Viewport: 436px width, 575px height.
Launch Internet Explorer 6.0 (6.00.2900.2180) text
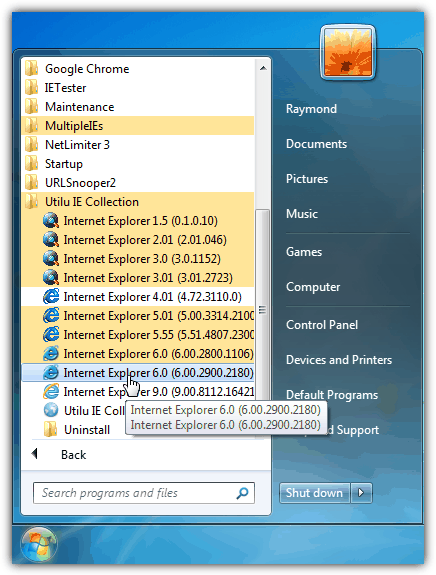tap(158, 373)
